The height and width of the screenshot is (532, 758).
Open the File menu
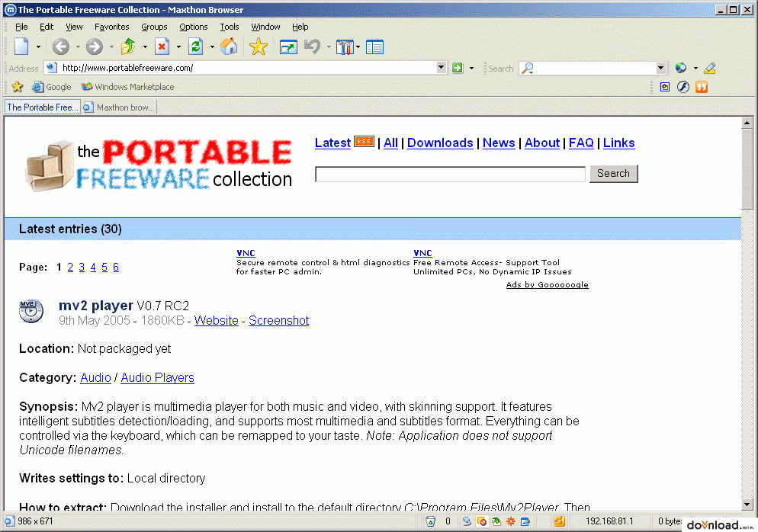pyautogui.click(x=21, y=27)
